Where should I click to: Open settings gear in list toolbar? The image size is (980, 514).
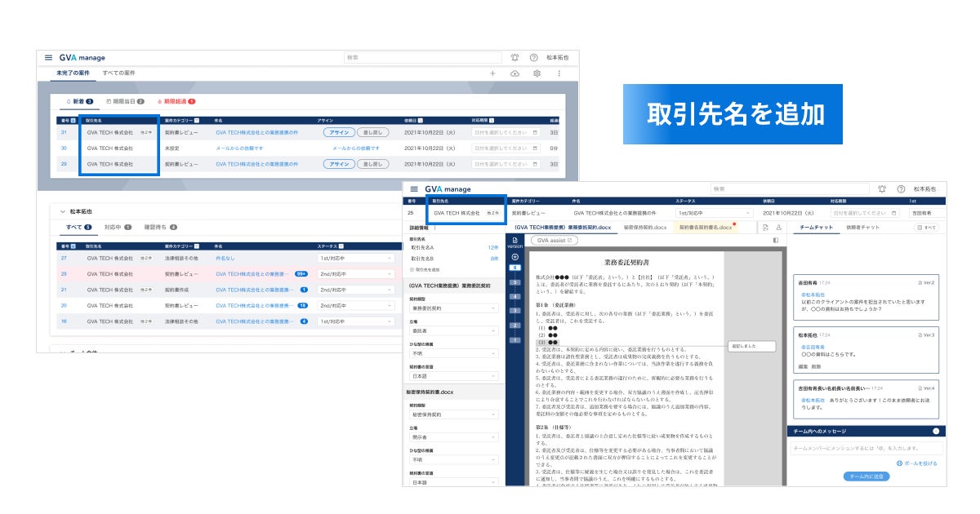click(x=537, y=73)
